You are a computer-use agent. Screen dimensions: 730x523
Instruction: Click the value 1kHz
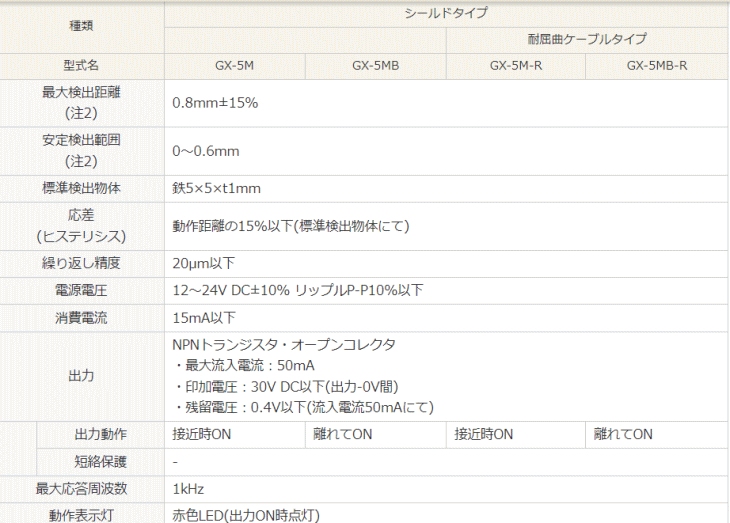tap(188, 489)
